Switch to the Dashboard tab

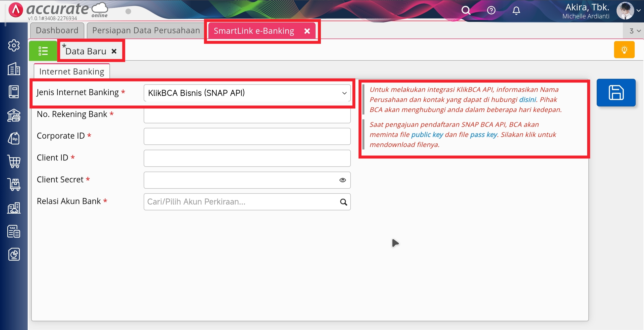coord(57,30)
